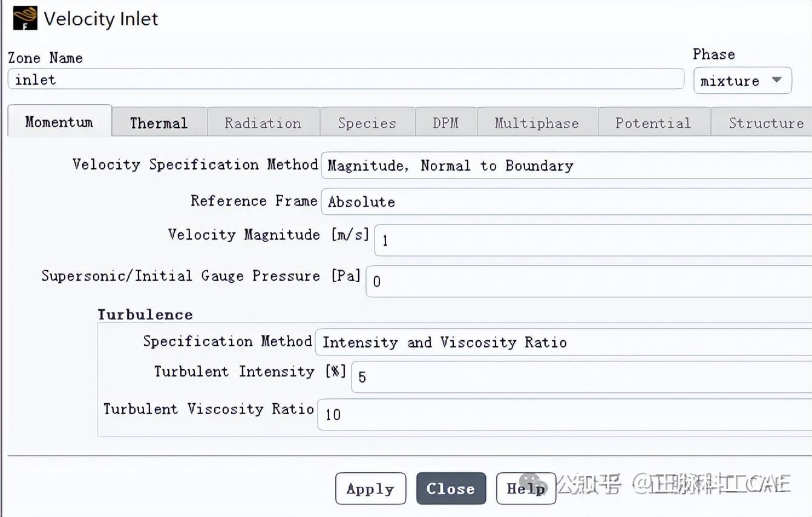The height and width of the screenshot is (517, 812).
Task: Open the DPM tab
Action: point(446,122)
